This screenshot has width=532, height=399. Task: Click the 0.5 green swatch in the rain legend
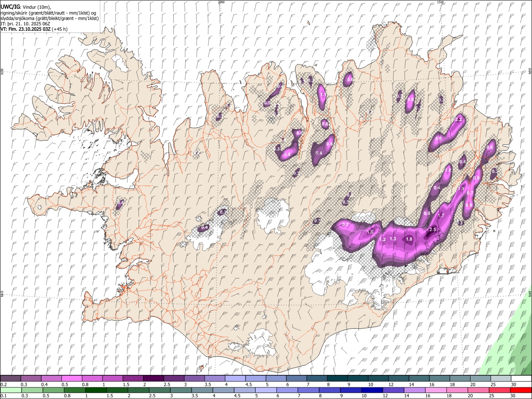[x=53, y=390]
